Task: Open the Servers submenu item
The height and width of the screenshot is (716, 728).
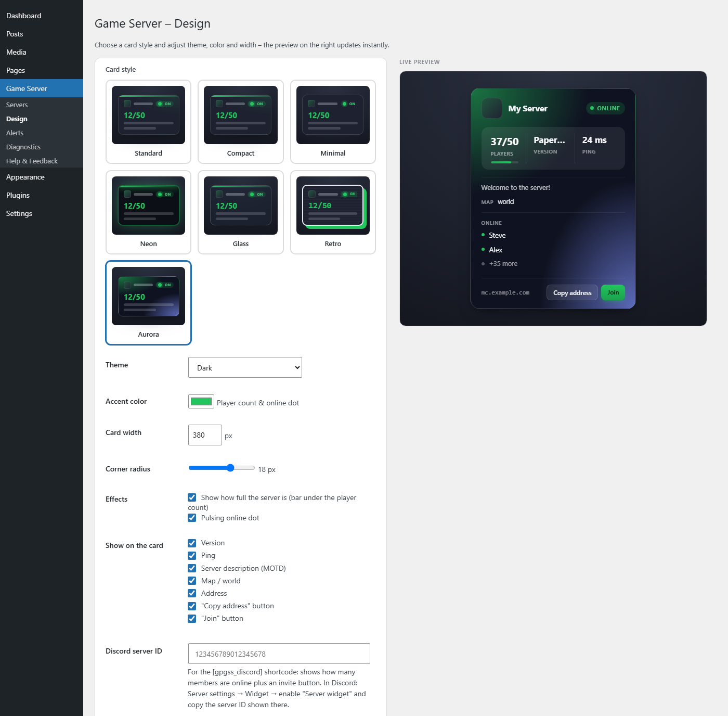Action: (x=42, y=105)
